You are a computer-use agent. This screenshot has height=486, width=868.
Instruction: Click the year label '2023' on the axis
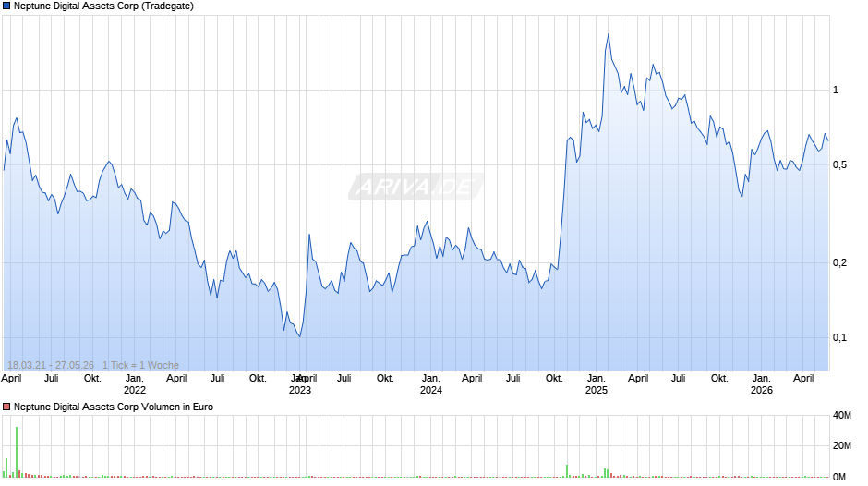[x=300, y=390]
